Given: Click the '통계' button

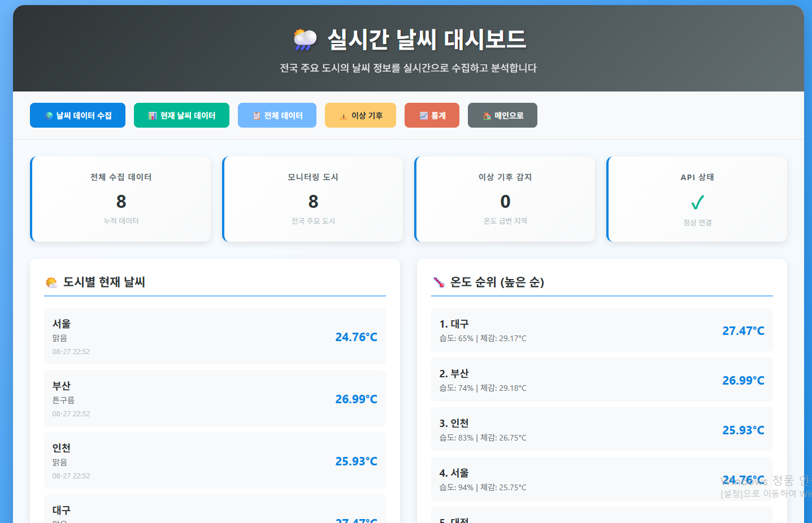Looking at the screenshot, I should click(432, 115).
